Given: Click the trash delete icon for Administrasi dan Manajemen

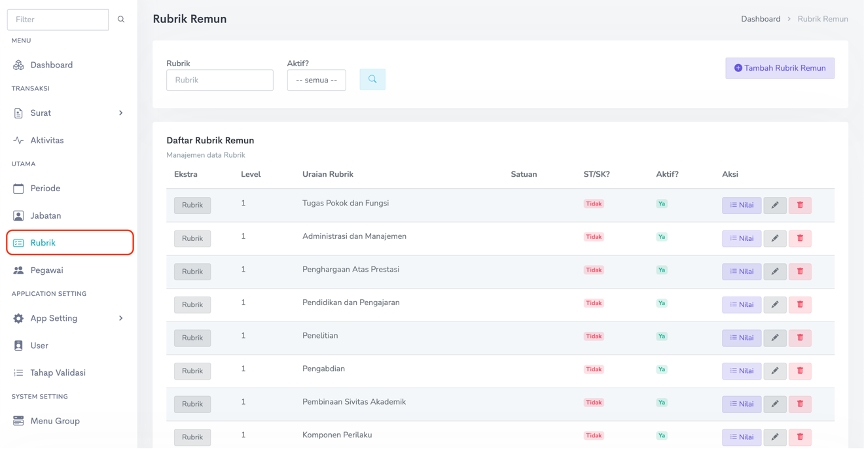Looking at the screenshot, I should pos(800,238).
